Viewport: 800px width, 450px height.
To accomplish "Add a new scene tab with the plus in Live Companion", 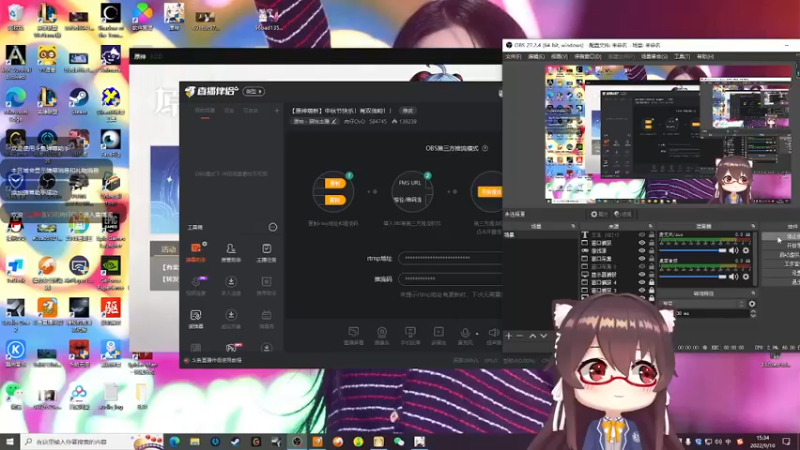I will coord(277,110).
